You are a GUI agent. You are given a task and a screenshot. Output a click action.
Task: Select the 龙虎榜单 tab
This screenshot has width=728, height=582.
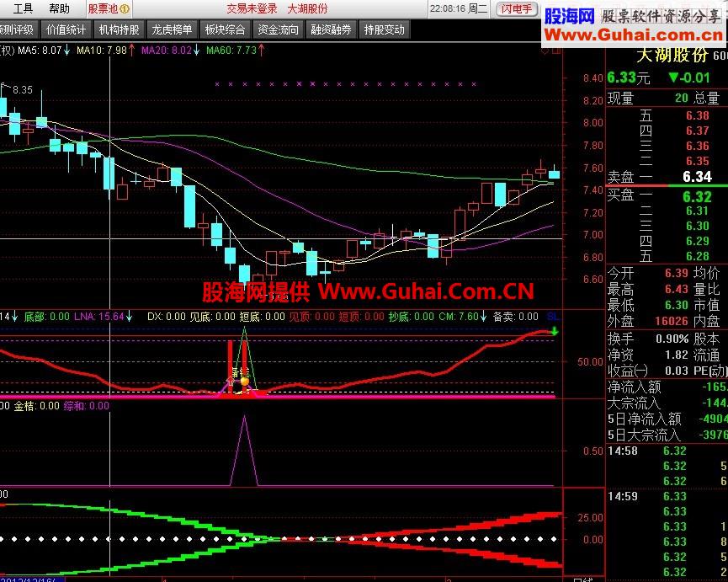click(x=172, y=29)
